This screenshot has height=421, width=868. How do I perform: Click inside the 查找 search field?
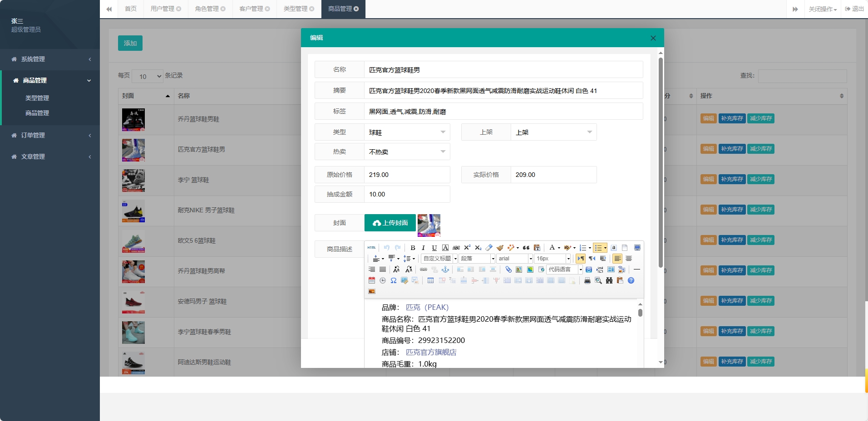[802, 76]
